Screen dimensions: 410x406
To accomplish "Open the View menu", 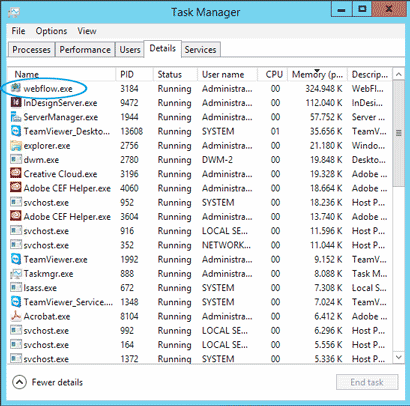I will click(x=87, y=31).
